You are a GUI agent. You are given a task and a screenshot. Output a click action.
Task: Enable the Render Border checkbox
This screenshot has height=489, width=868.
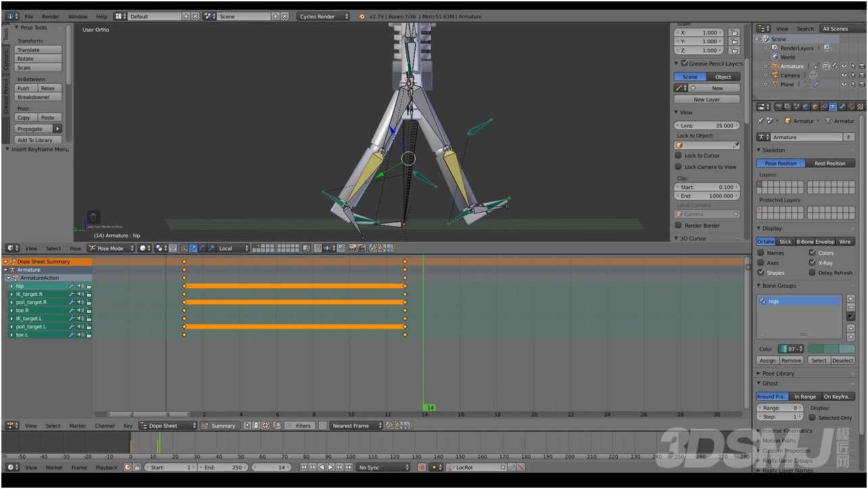678,225
